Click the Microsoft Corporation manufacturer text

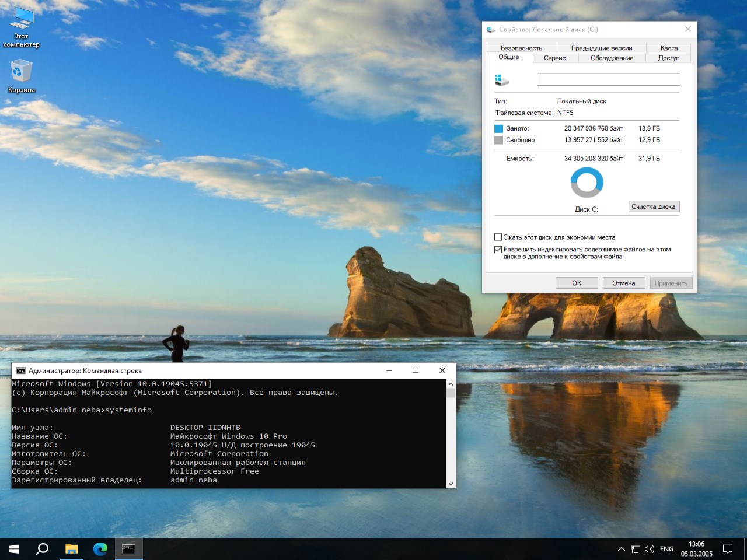click(219, 454)
